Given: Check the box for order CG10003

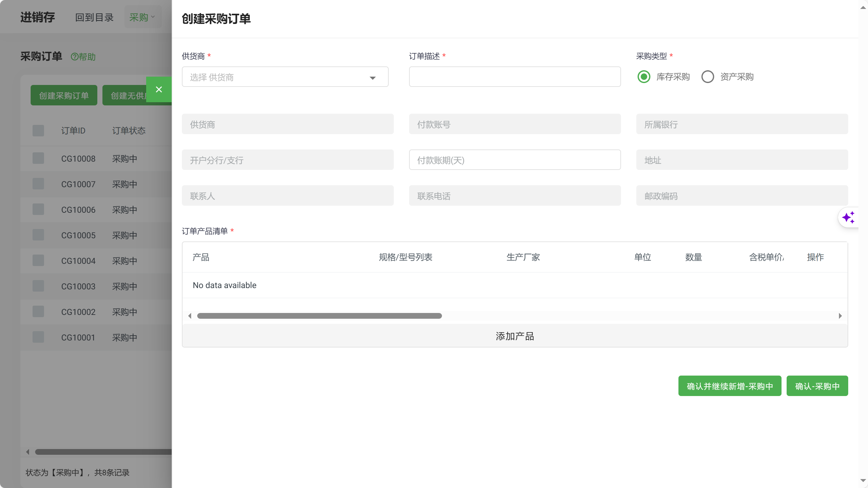Looking at the screenshot, I should (x=38, y=286).
